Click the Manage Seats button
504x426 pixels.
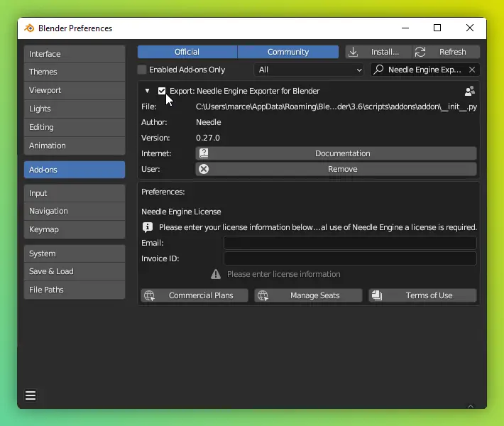pyautogui.click(x=308, y=295)
